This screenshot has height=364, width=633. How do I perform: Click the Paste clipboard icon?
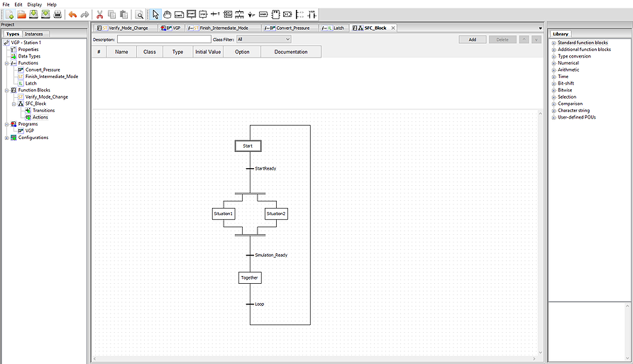tap(123, 14)
